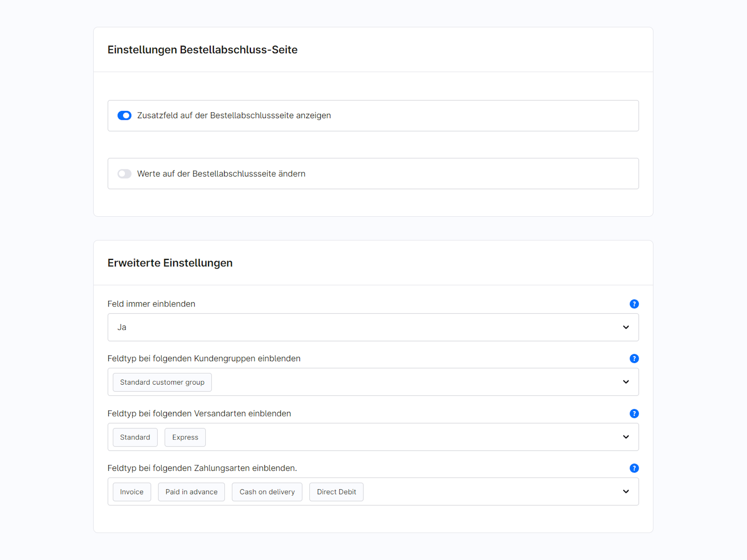Select the Express shipping tag
This screenshot has height=560, width=747.
pos(185,437)
